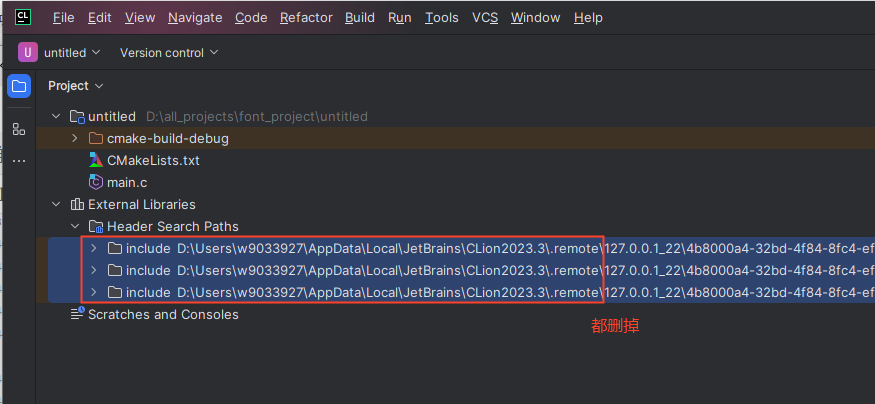The height and width of the screenshot is (404, 875).
Task: Collapse the Header Search Paths node
Action: point(75,227)
